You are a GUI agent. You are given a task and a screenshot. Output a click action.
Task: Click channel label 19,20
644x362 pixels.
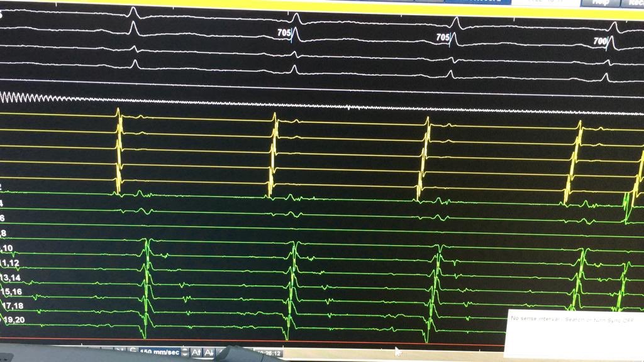click(x=14, y=320)
